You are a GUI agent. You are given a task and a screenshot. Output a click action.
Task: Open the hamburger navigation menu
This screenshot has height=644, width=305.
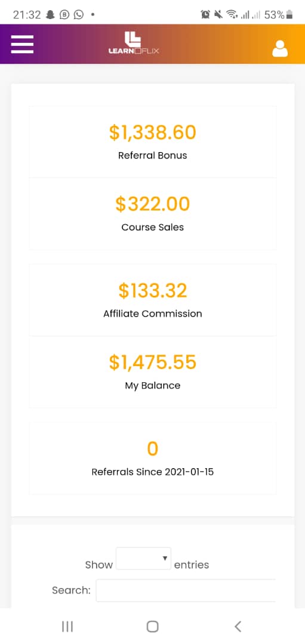pyautogui.click(x=22, y=44)
